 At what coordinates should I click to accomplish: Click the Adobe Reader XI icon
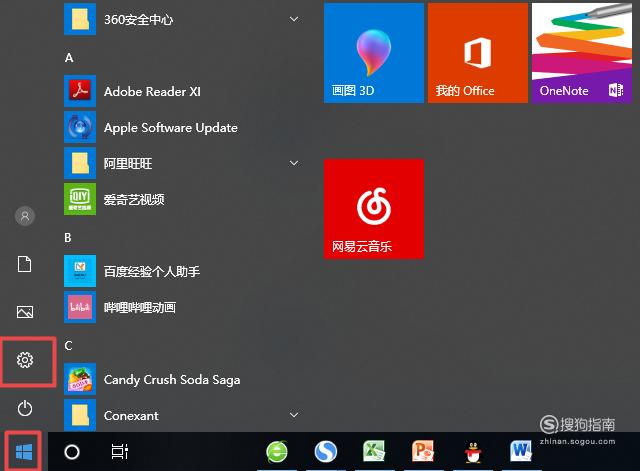[80, 91]
